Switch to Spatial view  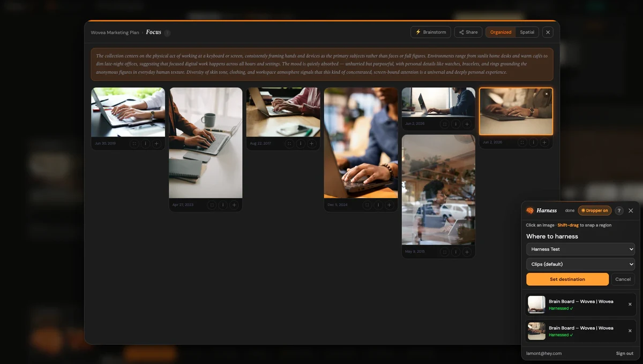pos(527,32)
